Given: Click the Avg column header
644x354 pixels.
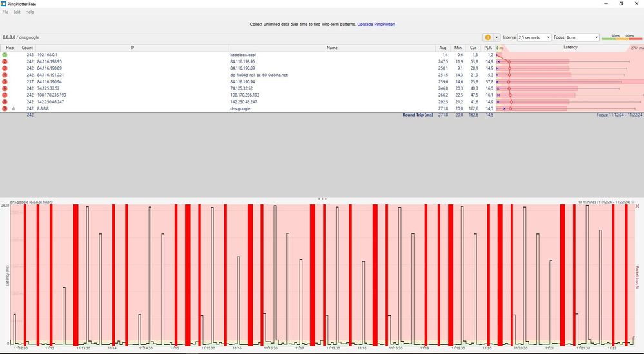Looking at the screenshot, I should [442, 48].
